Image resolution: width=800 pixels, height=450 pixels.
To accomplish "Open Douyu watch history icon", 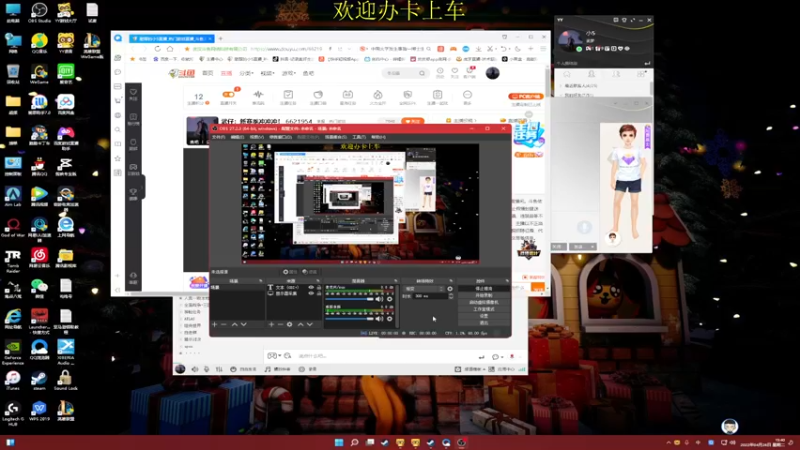I will pyautogui.click(x=440, y=72).
